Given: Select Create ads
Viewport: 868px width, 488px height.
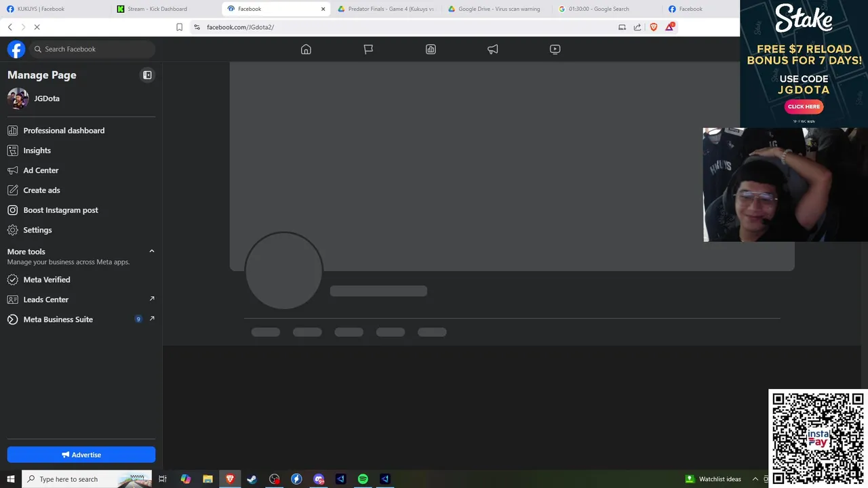Looking at the screenshot, I should 81,190.
